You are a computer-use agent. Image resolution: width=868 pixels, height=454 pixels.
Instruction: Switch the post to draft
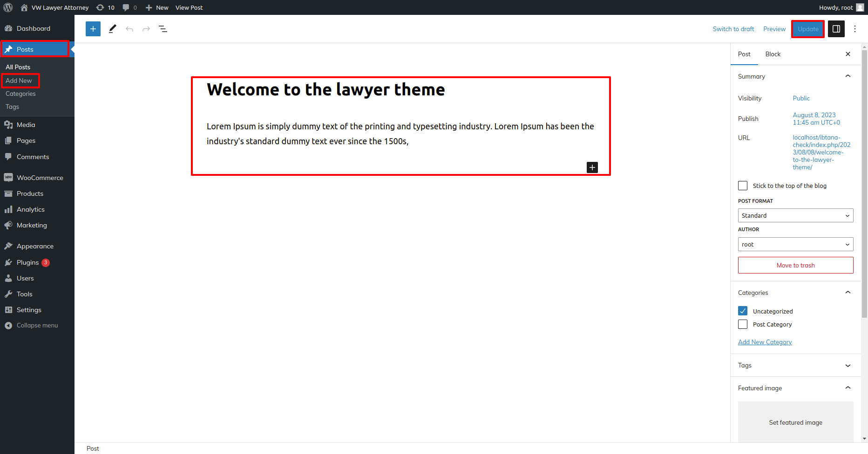733,29
